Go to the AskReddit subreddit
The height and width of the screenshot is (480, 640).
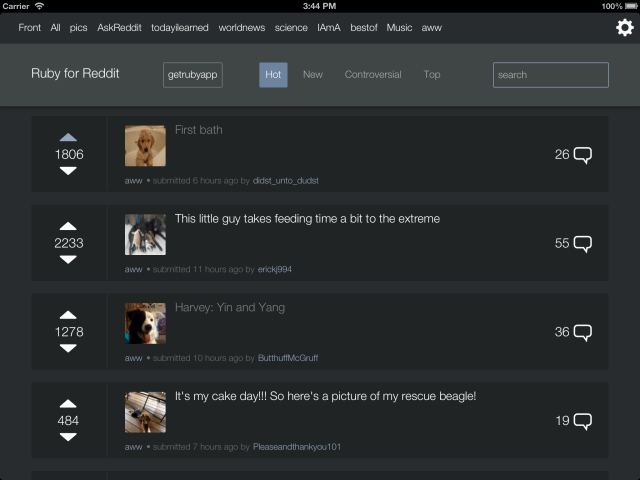(x=119, y=28)
